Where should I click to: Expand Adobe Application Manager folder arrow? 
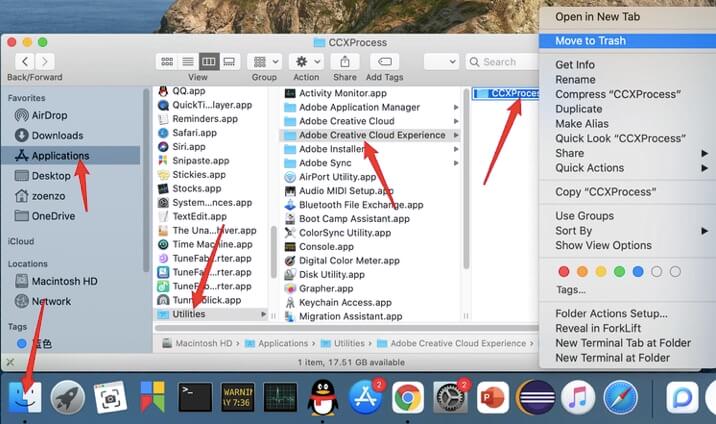tap(456, 107)
